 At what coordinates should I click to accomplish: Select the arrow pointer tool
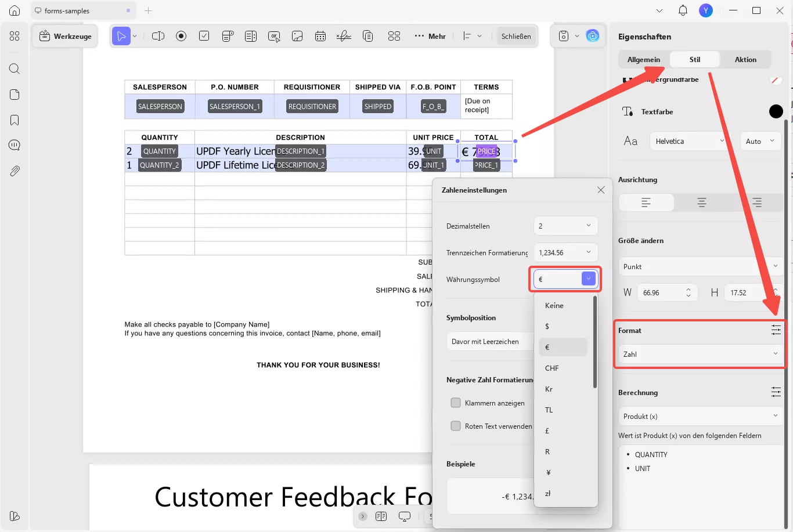[x=121, y=36]
